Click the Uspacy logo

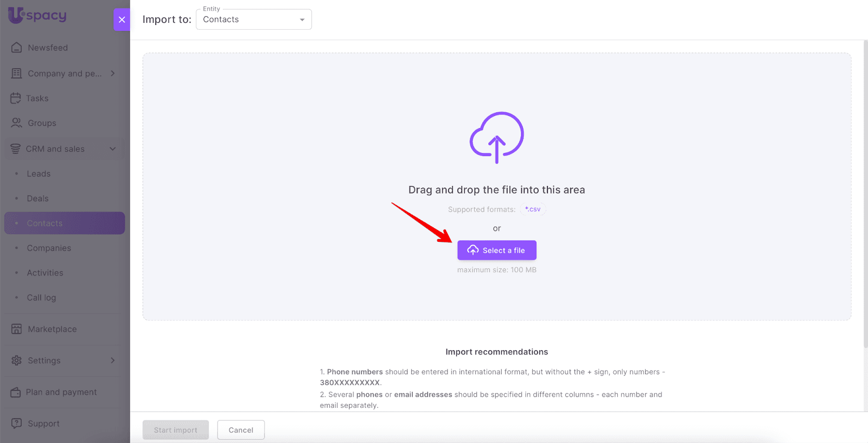pos(37,15)
